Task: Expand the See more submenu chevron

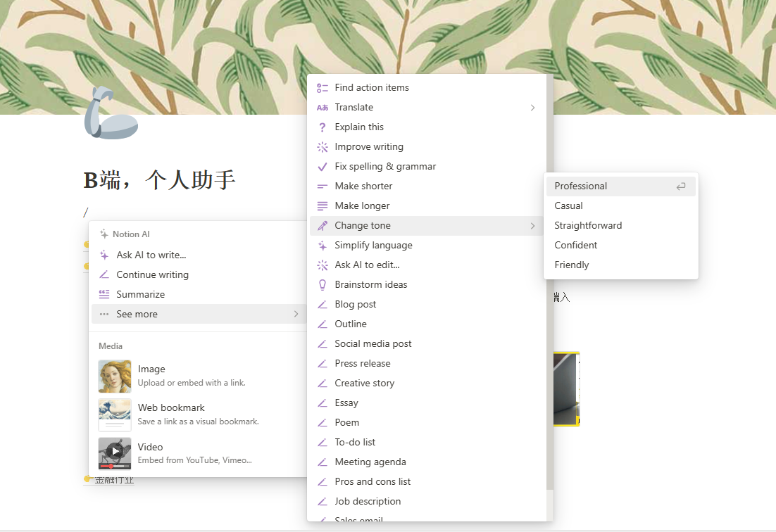Action: click(x=296, y=315)
